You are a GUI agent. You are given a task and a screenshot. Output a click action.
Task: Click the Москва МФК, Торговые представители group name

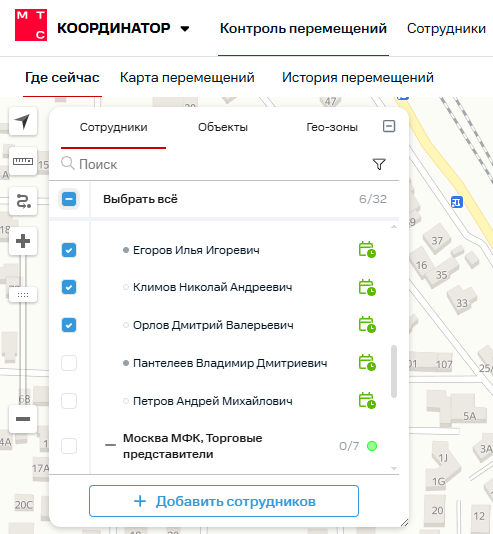click(193, 446)
